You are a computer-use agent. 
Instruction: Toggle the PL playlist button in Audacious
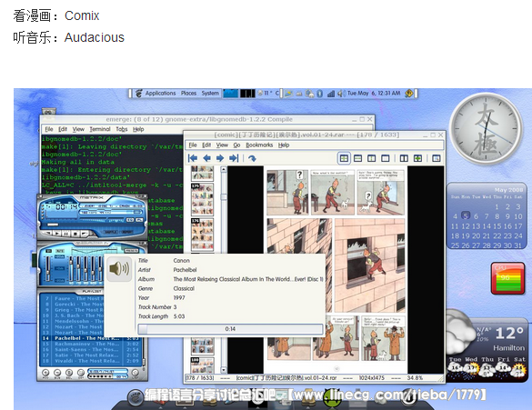pos(139,220)
